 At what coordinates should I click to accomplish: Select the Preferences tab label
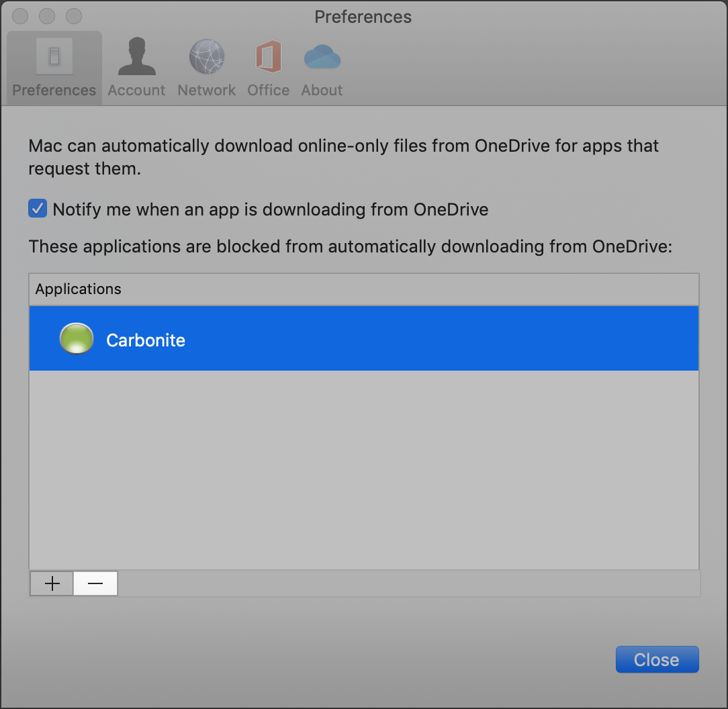pos(54,91)
